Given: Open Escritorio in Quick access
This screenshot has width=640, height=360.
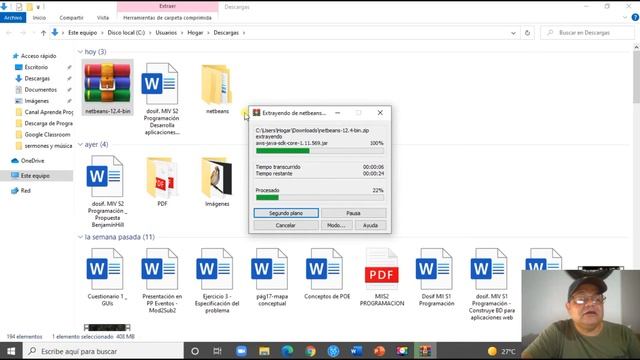Looking at the screenshot, I should point(36,67).
